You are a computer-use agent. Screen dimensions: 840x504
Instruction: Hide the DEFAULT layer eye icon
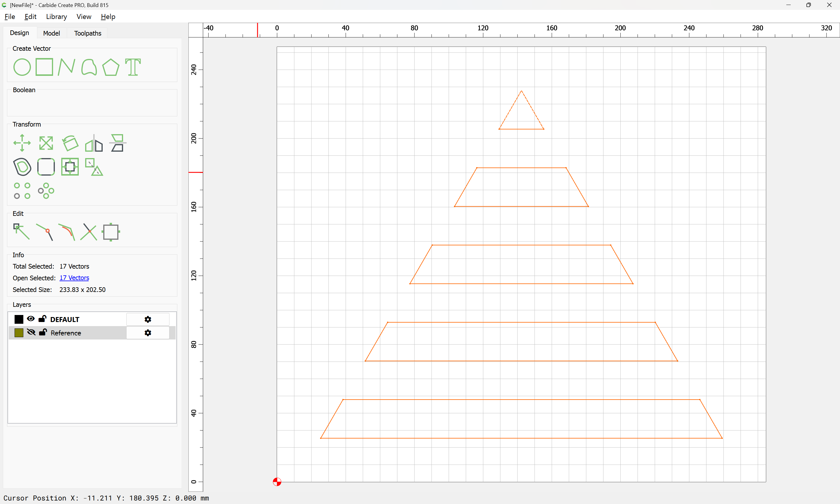[x=31, y=318]
